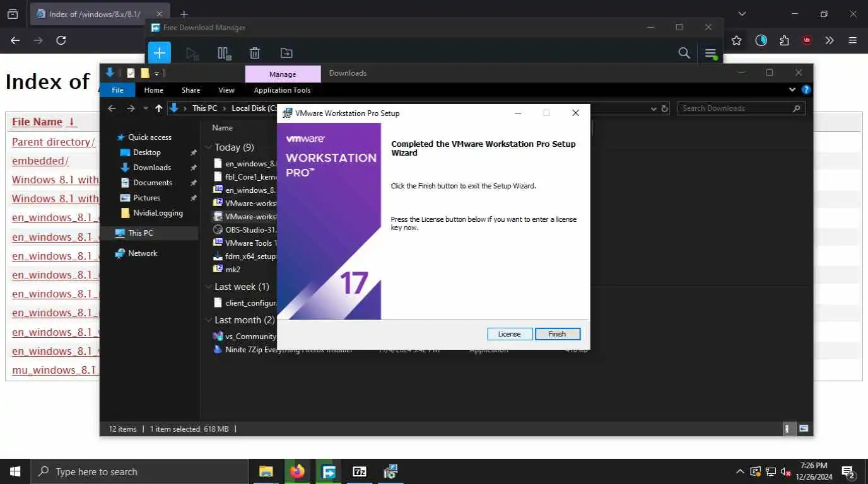
Task: Open the Share ribbon tab
Action: [x=191, y=90]
